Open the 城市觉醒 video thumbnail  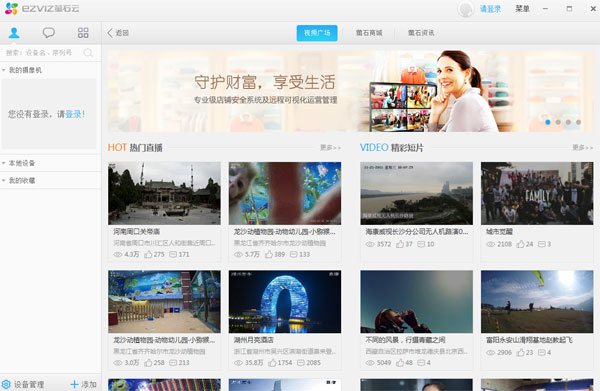pos(537,193)
